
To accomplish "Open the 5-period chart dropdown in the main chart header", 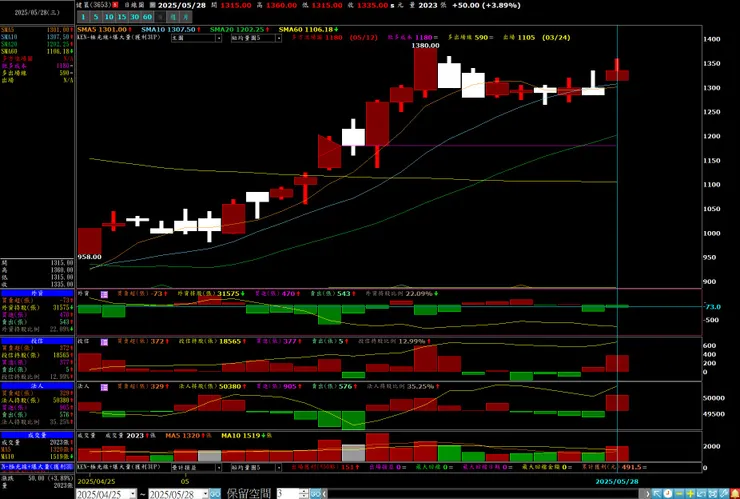I will tap(256, 38).
